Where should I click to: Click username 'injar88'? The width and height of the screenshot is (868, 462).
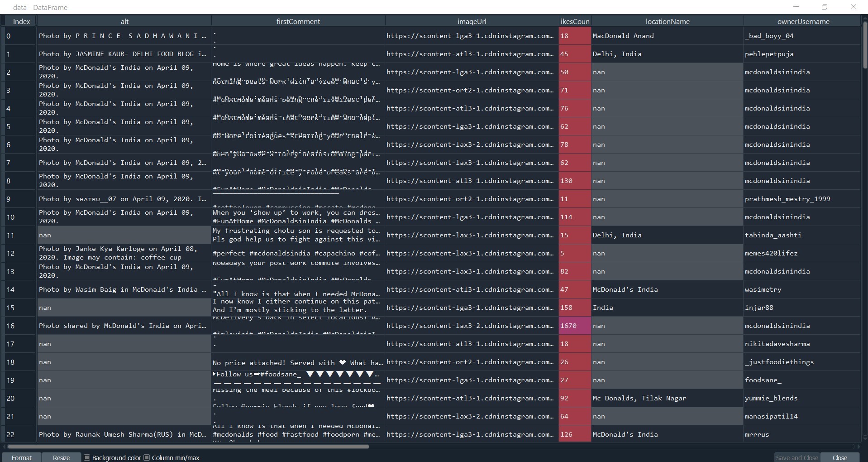tap(802, 308)
